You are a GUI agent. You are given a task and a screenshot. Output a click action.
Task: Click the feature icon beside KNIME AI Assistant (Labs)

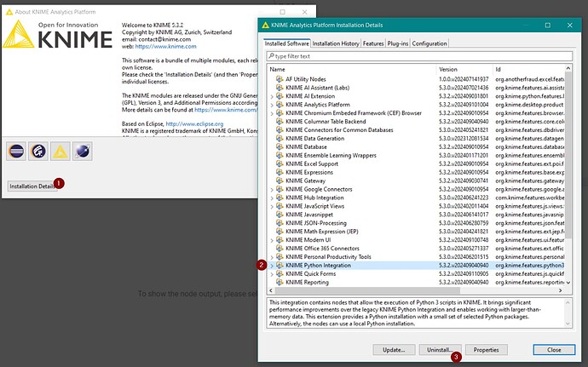280,88
